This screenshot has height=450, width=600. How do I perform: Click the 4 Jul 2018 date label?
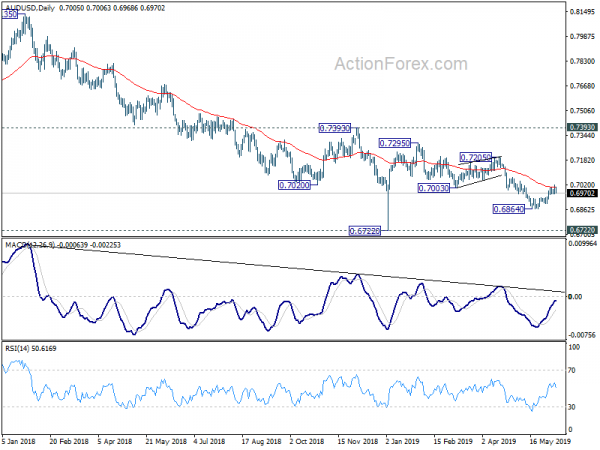click(x=209, y=441)
